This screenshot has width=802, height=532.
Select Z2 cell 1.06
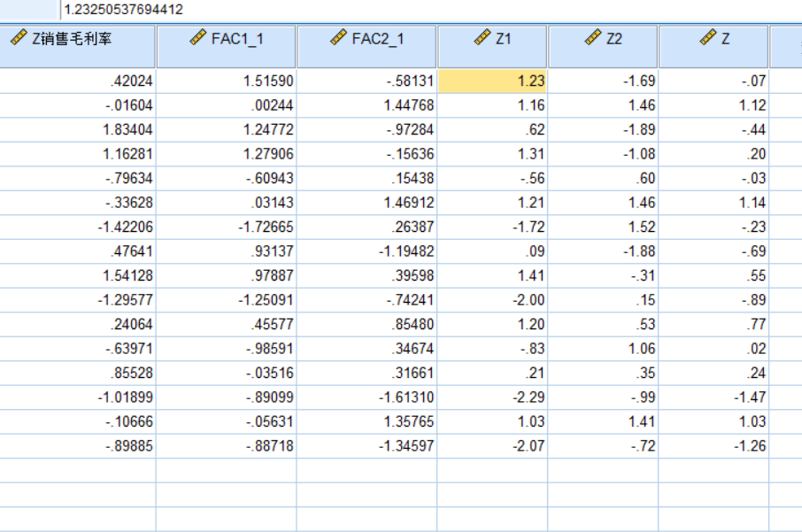tap(603, 349)
